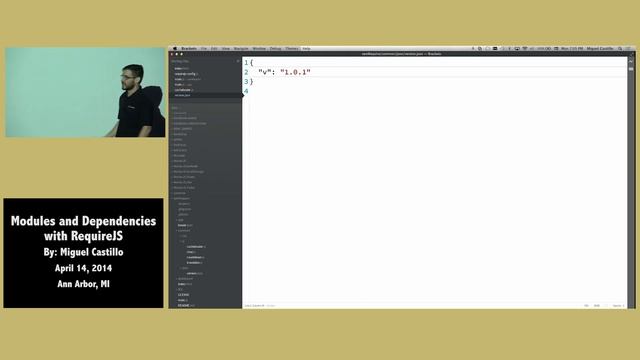The height and width of the screenshot is (360, 640).
Task: Click the Wi-Fi status icon
Action: click(x=525, y=49)
